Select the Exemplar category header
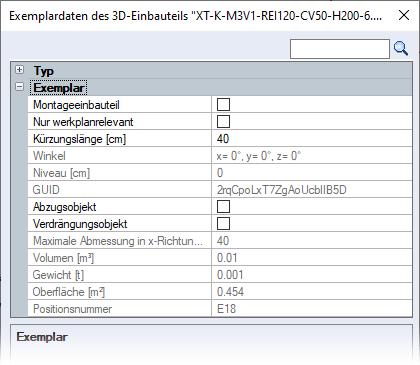Screen dimensions: 420x365 [59, 88]
